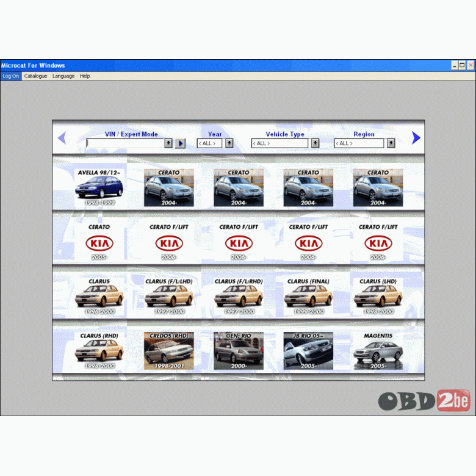Click the Region '< ALL >' field
476x476 pixels.
(x=359, y=143)
